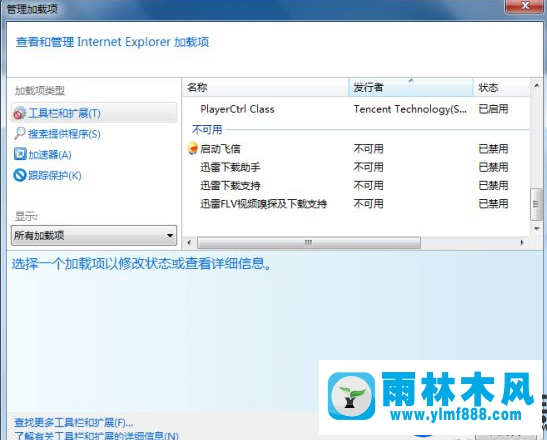Open the 所有加载项 show dropdown
Viewport: 547px width, 440px height.
tap(94, 236)
